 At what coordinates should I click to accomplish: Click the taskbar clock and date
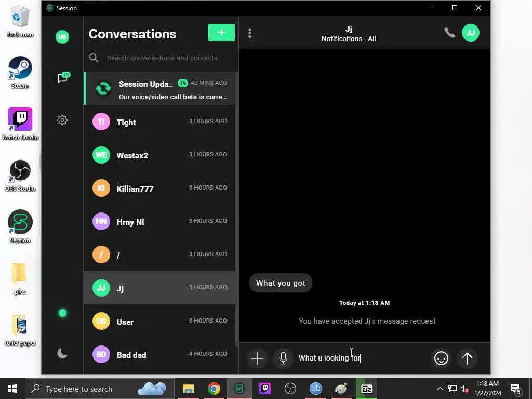click(487, 389)
